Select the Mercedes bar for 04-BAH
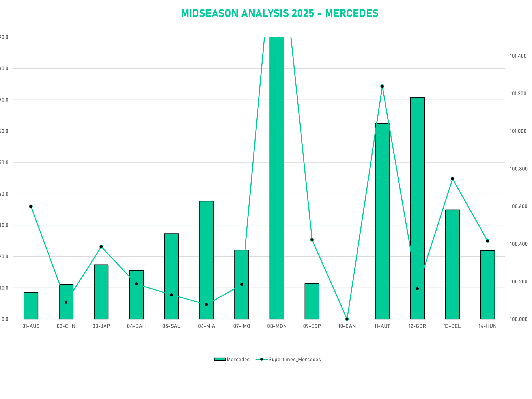Viewport: 532px width, 399px height. tap(136, 295)
